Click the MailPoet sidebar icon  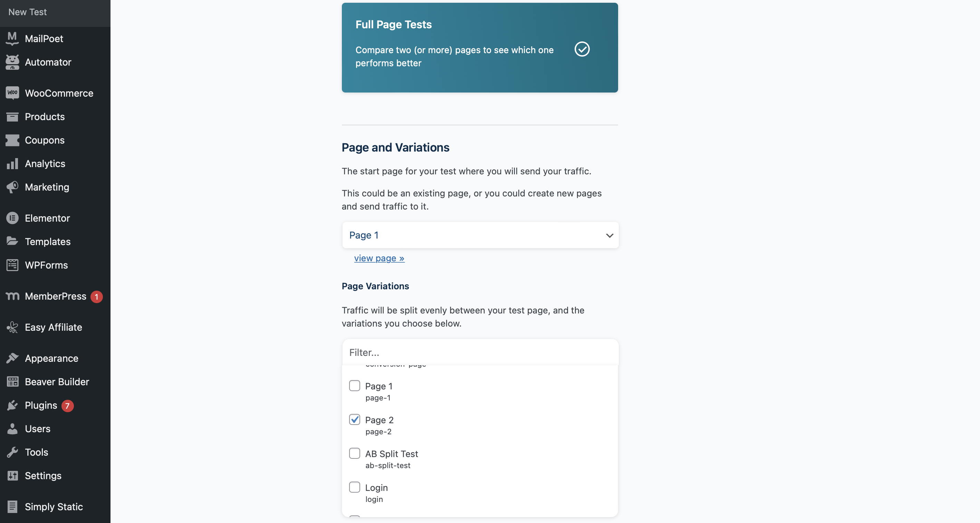(12, 38)
